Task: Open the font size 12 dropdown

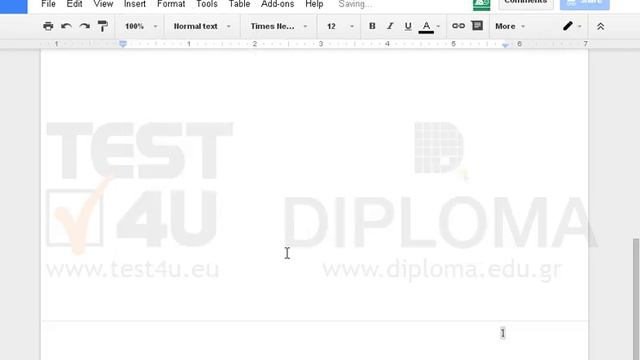Action: click(x=340, y=26)
